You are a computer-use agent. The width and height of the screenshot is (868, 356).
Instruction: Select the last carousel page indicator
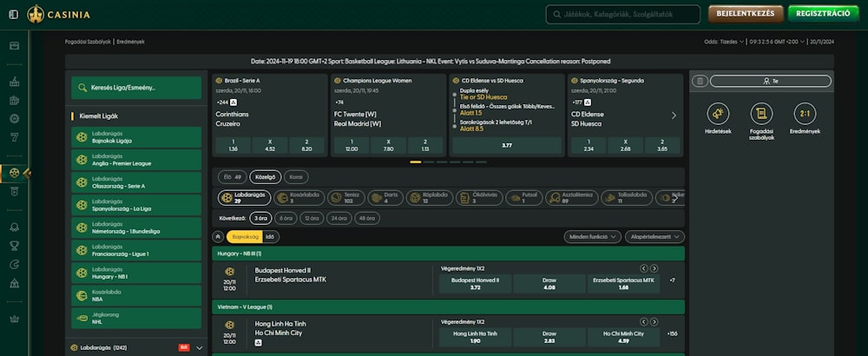coord(481,162)
